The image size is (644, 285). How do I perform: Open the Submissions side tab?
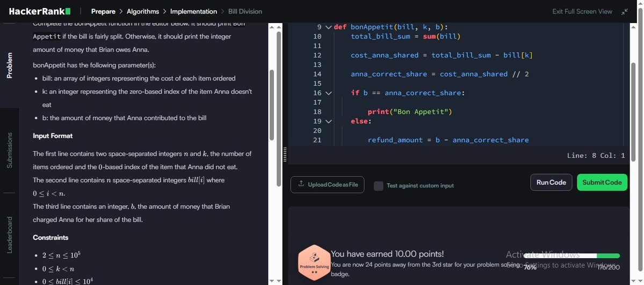[x=10, y=150]
